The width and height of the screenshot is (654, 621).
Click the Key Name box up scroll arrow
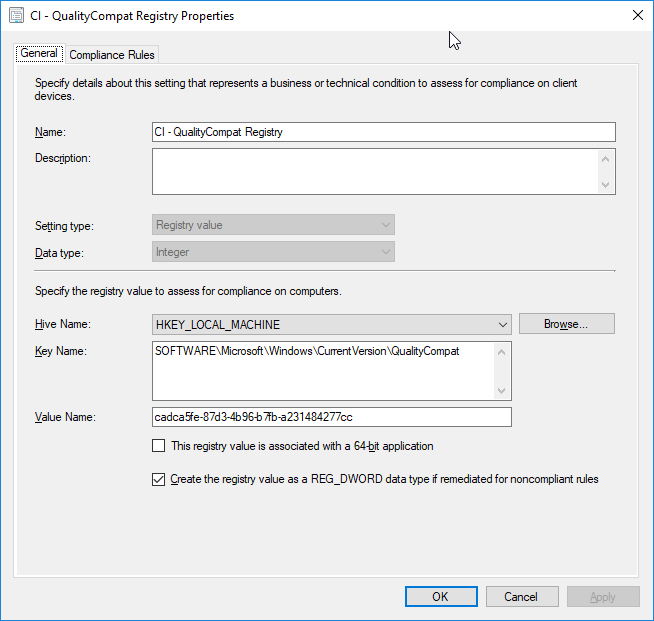point(501,352)
